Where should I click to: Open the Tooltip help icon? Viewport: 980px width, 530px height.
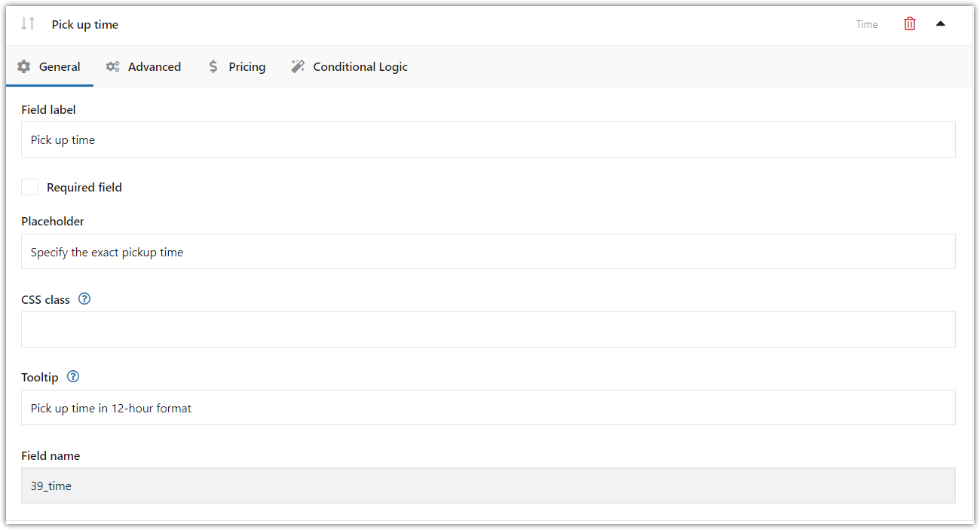[73, 376]
